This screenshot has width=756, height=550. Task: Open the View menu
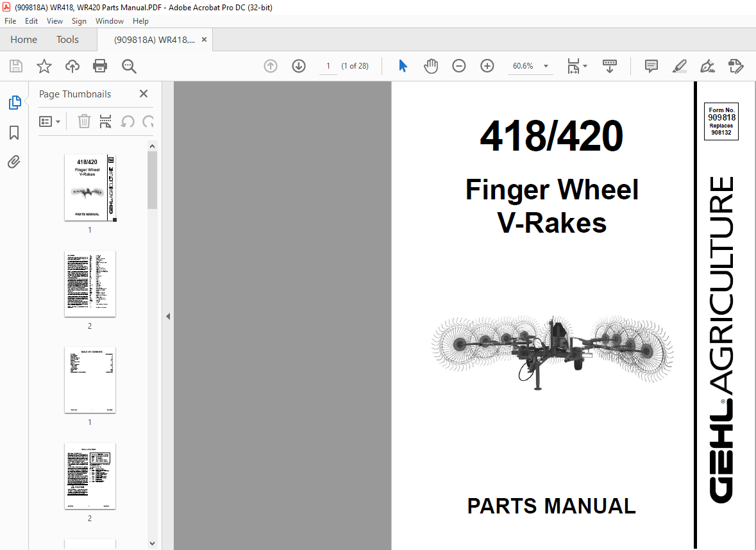coord(55,21)
